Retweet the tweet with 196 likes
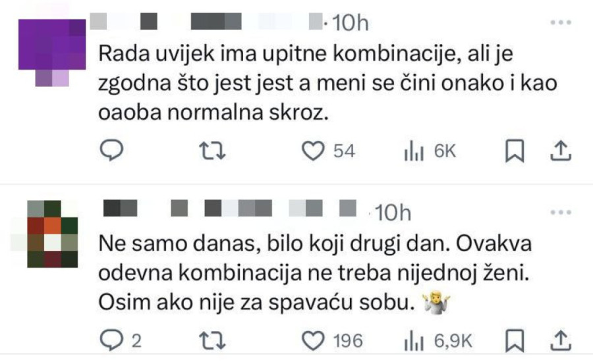 212,340
